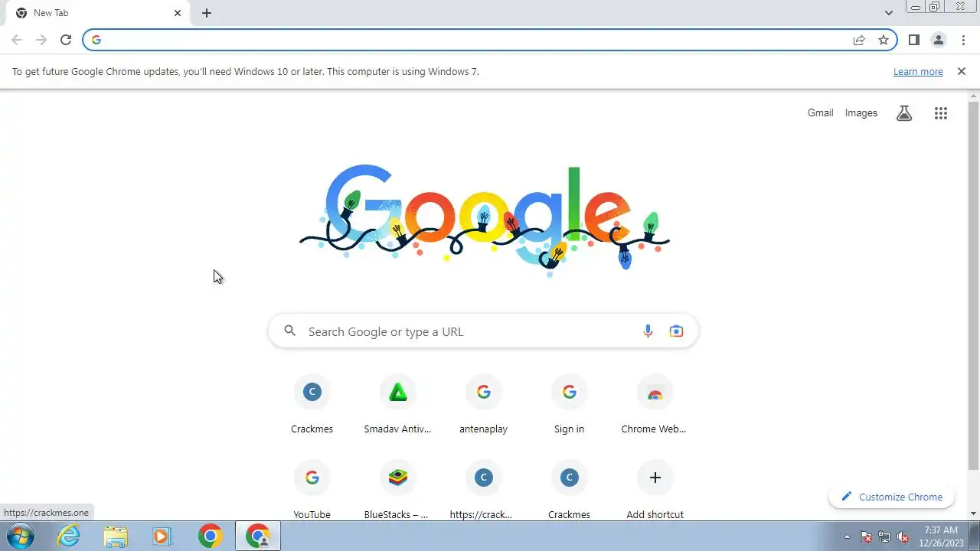980x551 pixels.
Task: Click the page scrollbar up arrow
Action: 974,96
